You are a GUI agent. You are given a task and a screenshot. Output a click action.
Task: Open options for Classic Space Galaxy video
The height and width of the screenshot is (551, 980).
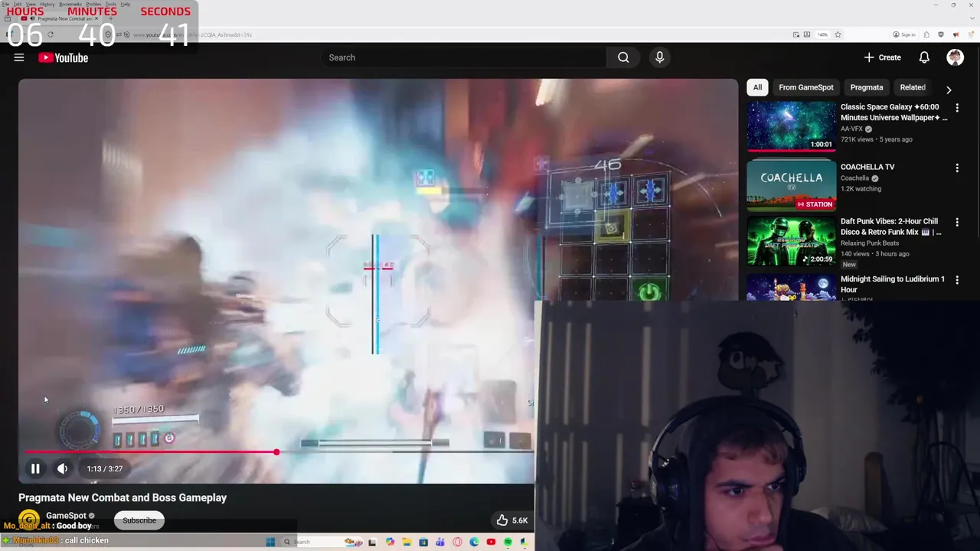pos(957,108)
